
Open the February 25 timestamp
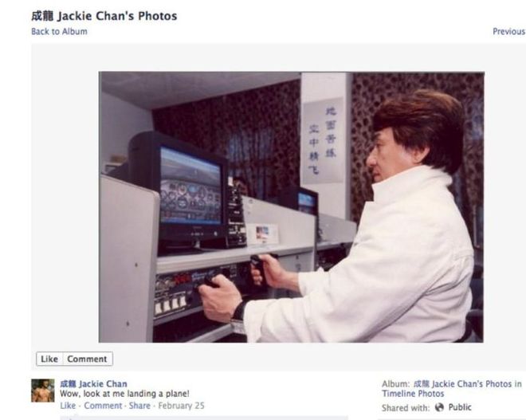[x=181, y=406]
